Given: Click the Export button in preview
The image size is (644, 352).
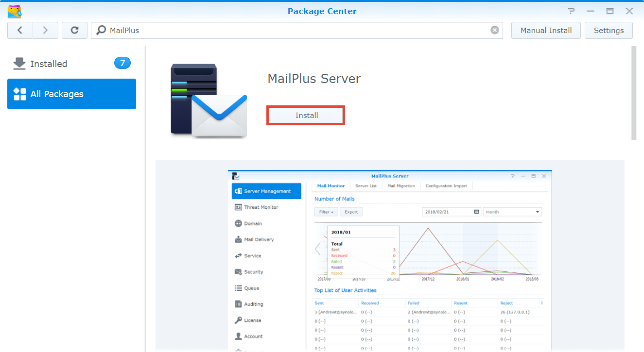Looking at the screenshot, I should [351, 212].
